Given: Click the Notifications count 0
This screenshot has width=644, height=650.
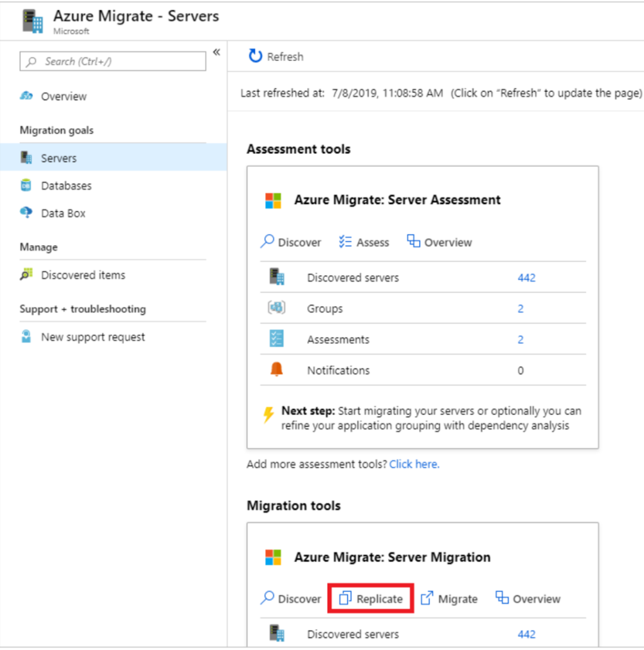Looking at the screenshot, I should tap(521, 370).
